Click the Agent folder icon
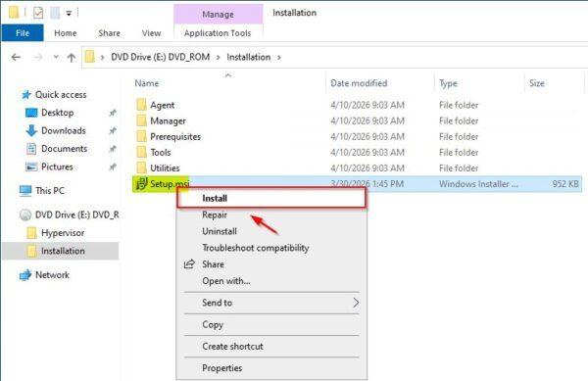The height and width of the screenshot is (381, 588). [x=141, y=105]
